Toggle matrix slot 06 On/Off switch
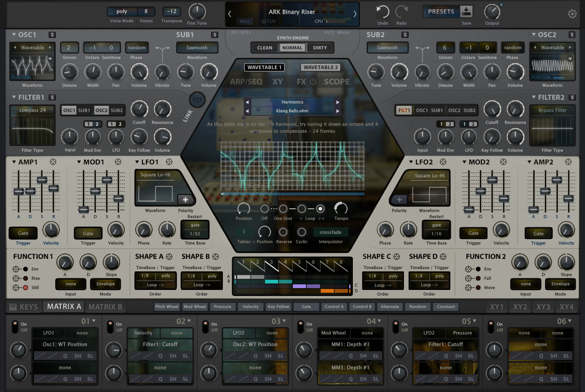Image resolution: width=585 pixels, height=392 pixels. pyautogui.click(x=491, y=327)
